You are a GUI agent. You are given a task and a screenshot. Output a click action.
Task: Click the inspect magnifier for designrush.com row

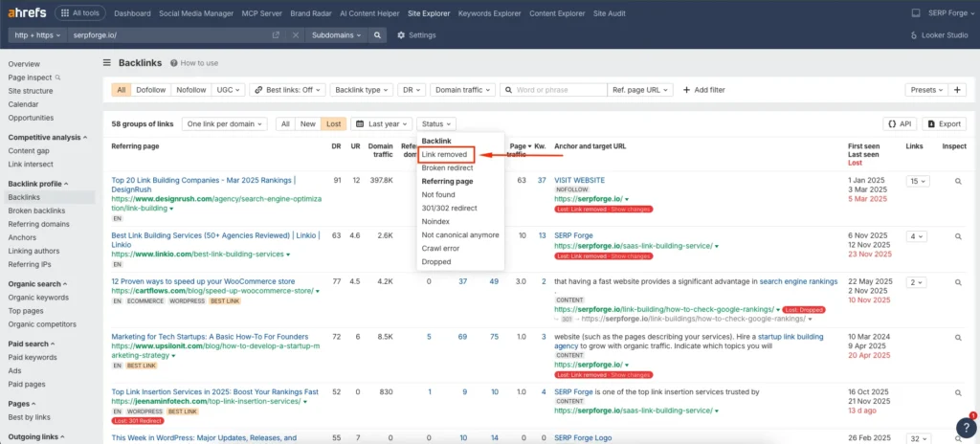957,181
